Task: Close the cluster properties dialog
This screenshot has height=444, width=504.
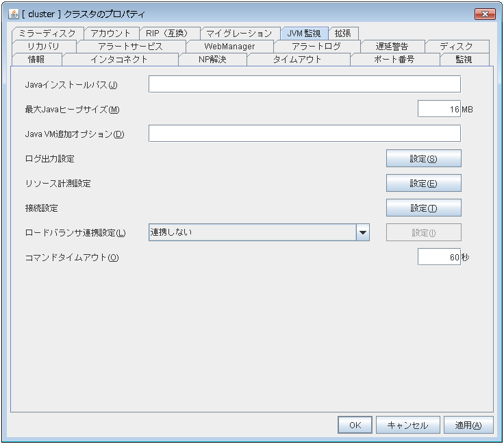Action: 485,14
